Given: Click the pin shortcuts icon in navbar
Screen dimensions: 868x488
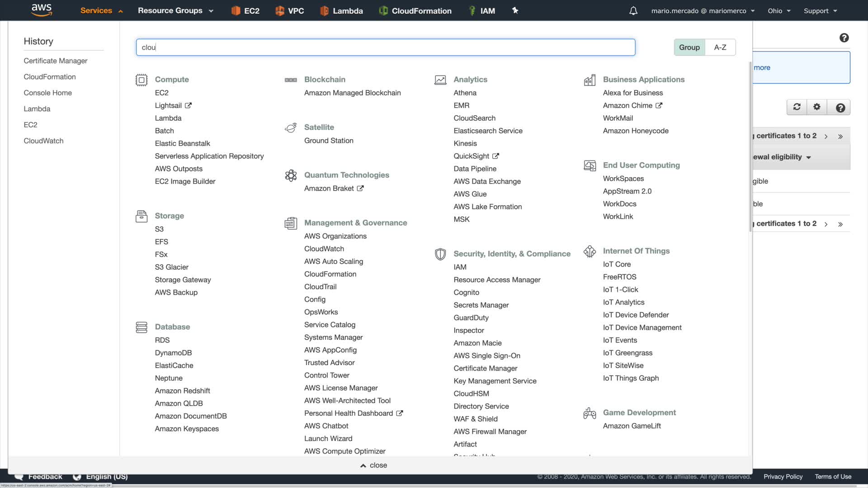Looking at the screenshot, I should tap(515, 10).
